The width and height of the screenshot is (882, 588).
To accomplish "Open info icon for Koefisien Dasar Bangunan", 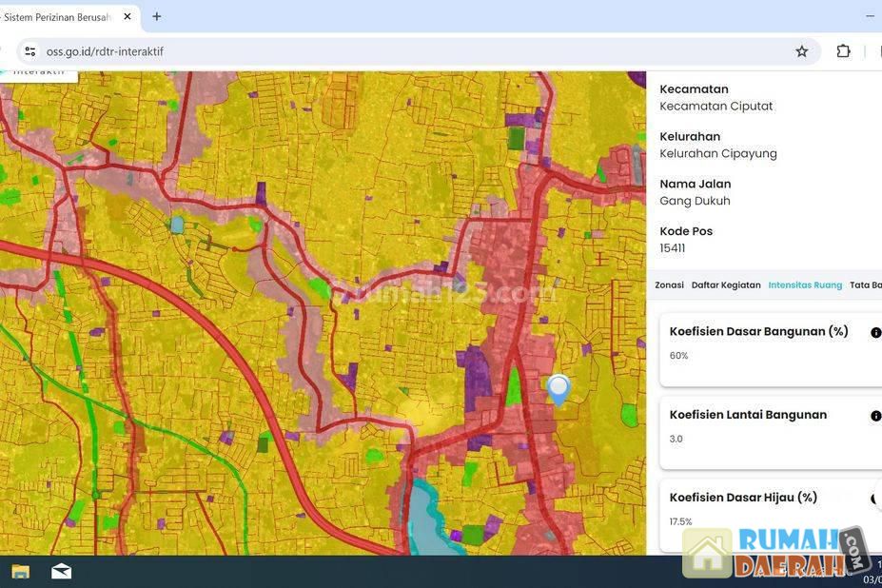I will (875, 333).
